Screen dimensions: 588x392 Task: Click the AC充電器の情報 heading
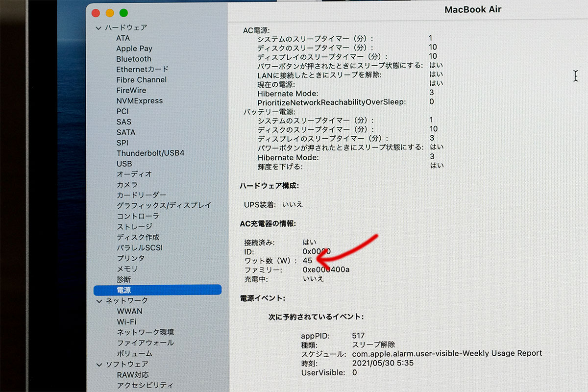pyautogui.click(x=268, y=223)
